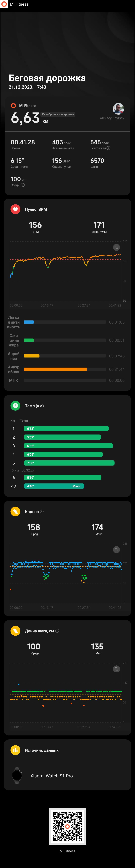The height and width of the screenshot is (868, 135).
Task: Tap info icon beside Средн. stride value
Action: (23, 185)
